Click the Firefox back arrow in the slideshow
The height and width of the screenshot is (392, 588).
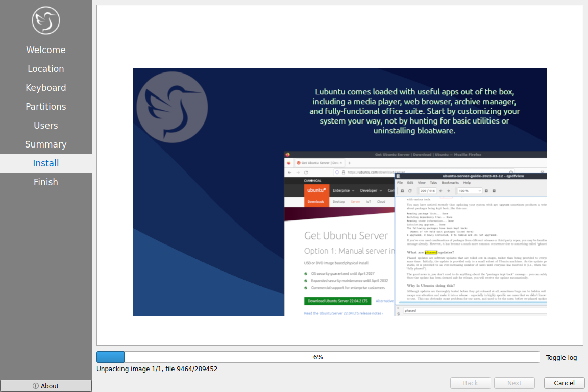(290, 173)
